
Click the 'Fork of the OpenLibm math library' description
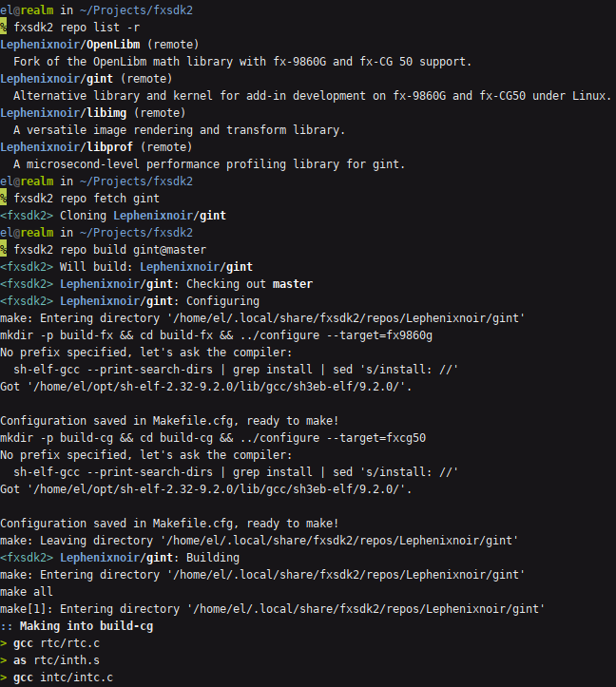click(x=242, y=62)
